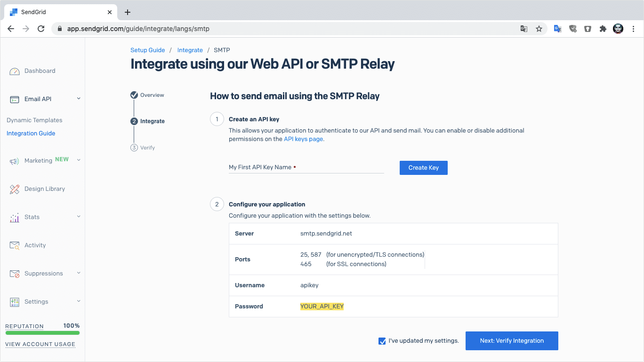The height and width of the screenshot is (362, 644).
Task: Expand the Stats menu chevron
Action: 79,217
